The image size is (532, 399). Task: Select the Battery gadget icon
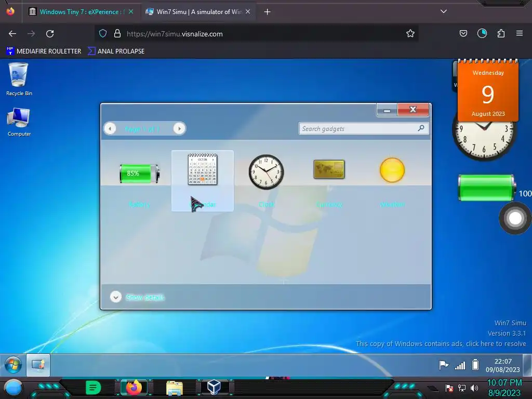tap(139, 174)
